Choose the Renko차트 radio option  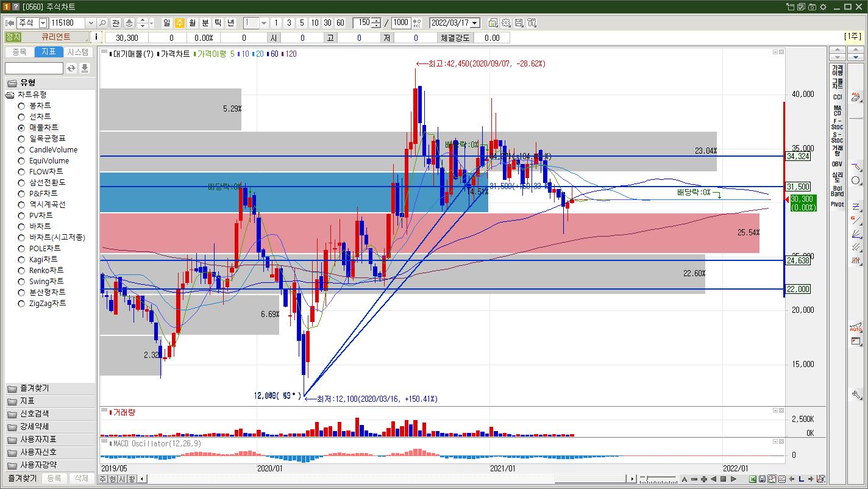21,271
